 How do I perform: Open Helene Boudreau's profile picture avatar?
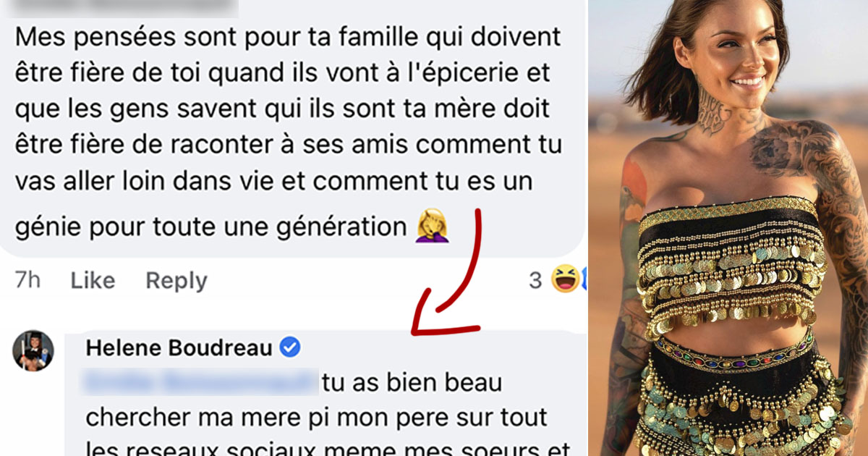33,350
